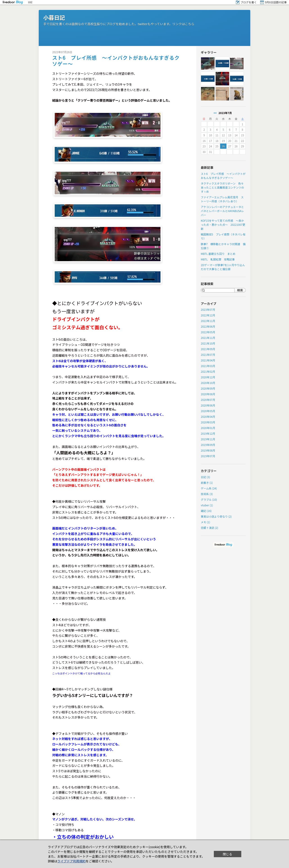
Task: Open first gallery thumbnail with MASTER emblem
Action: (208, 64)
